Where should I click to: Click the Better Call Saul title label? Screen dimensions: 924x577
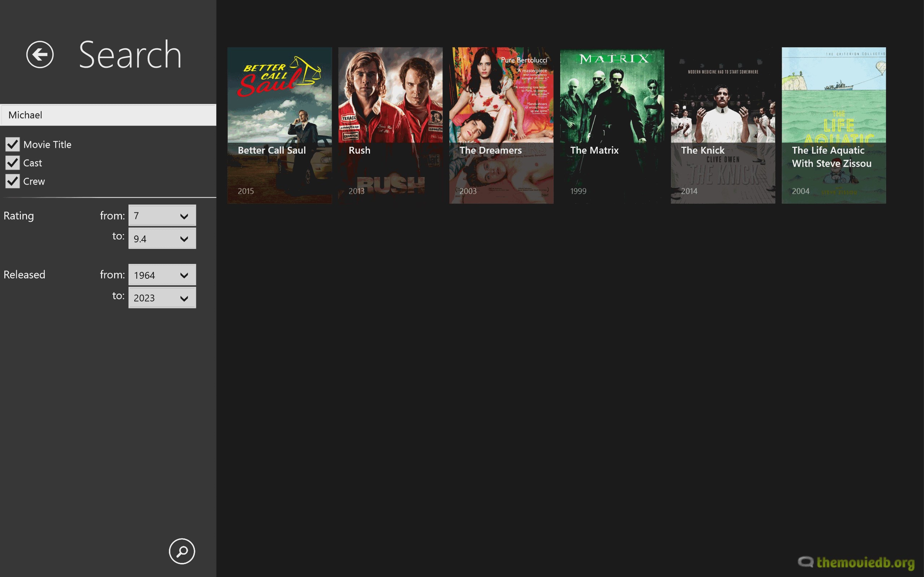pos(271,150)
